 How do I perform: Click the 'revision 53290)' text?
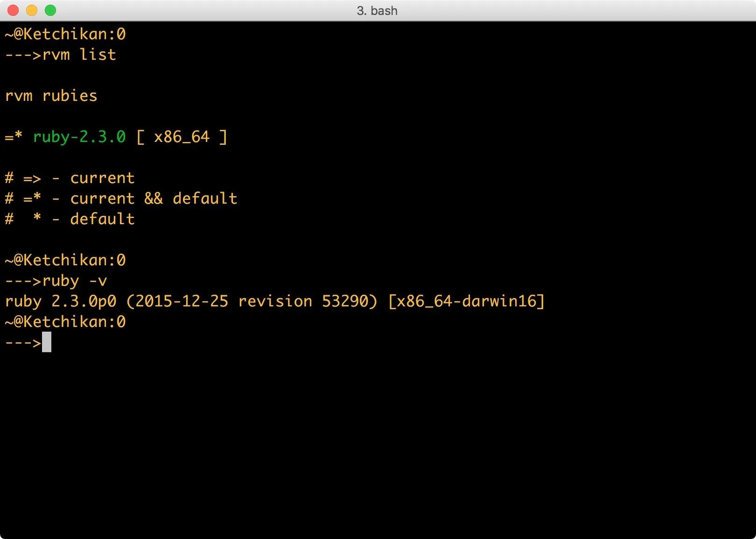(x=308, y=301)
